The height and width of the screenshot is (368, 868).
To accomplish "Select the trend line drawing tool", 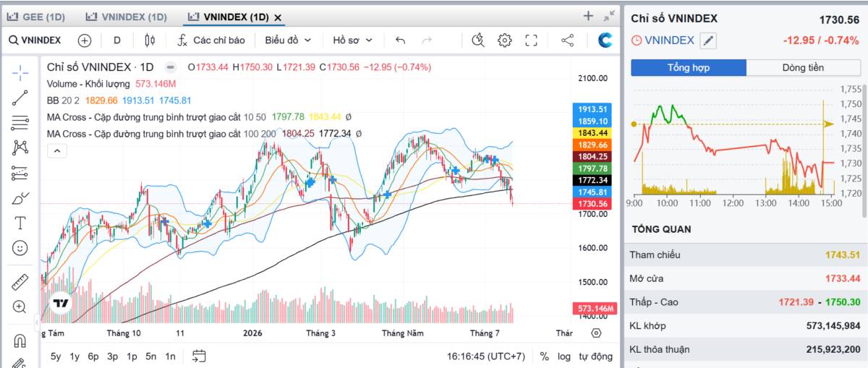I will pyautogui.click(x=20, y=98).
